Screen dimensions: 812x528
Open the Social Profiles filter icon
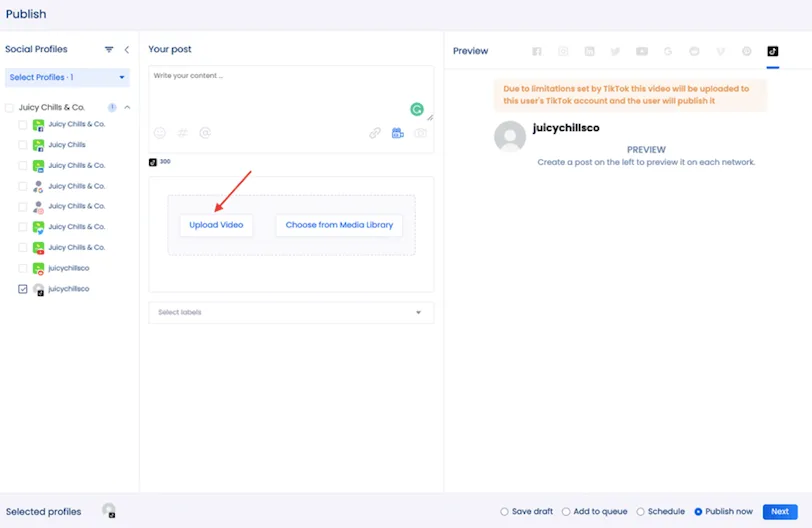(x=109, y=49)
